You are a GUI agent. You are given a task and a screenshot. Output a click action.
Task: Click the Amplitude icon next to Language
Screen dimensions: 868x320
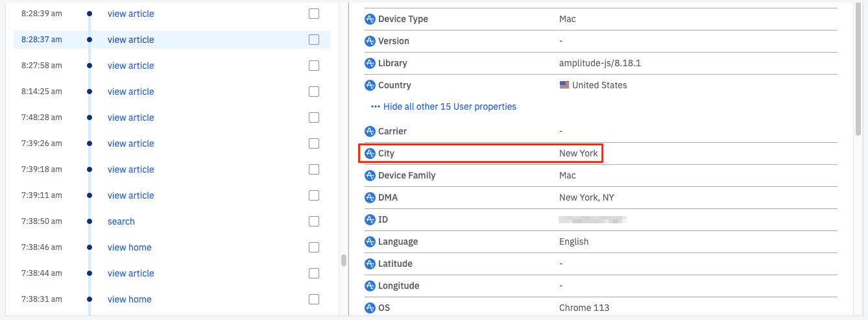coord(370,241)
